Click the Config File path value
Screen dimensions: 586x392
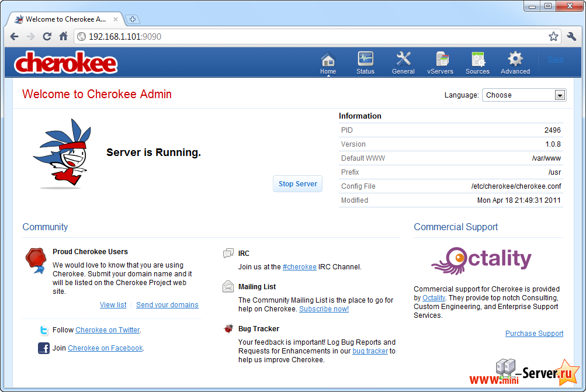(516, 186)
